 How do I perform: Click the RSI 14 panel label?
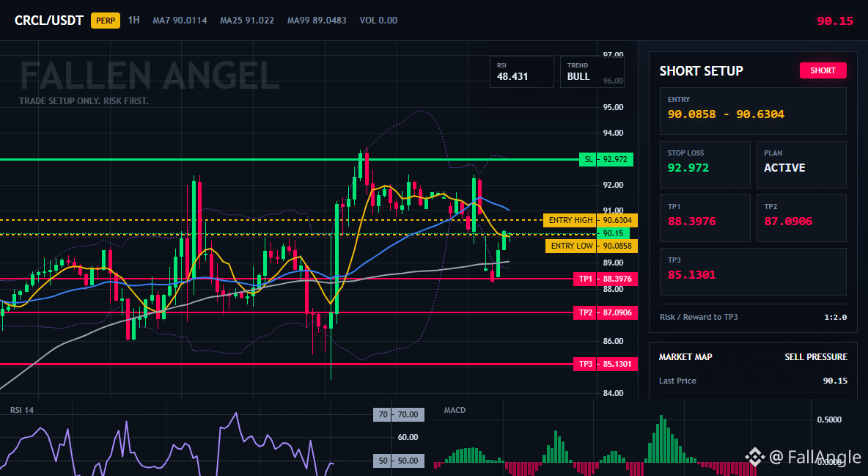(x=21, y=410)
